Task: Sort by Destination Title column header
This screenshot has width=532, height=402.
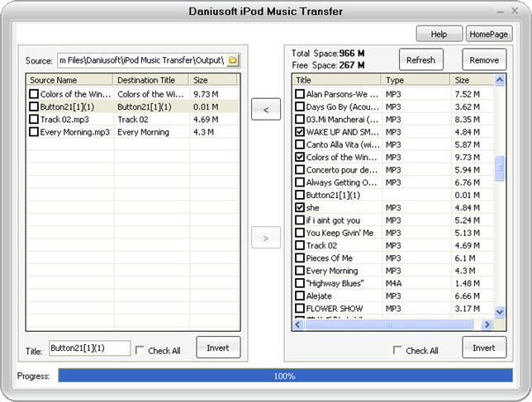Action: 150,80
